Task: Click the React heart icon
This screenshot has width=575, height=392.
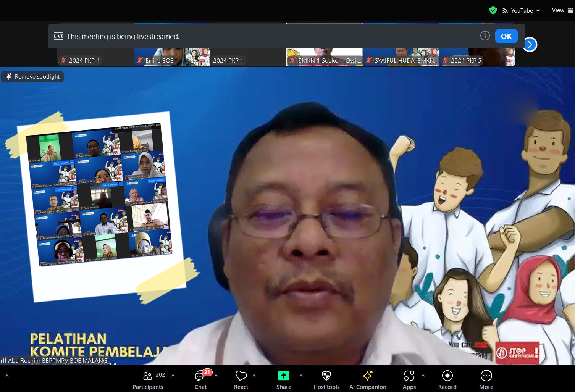Action: pyautogui.click(x=241, y=380)
